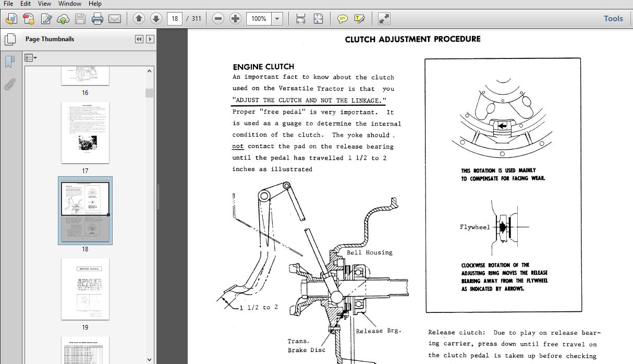Click the "/ 311" total page count
633x364 pixels.
coord(193,19)
